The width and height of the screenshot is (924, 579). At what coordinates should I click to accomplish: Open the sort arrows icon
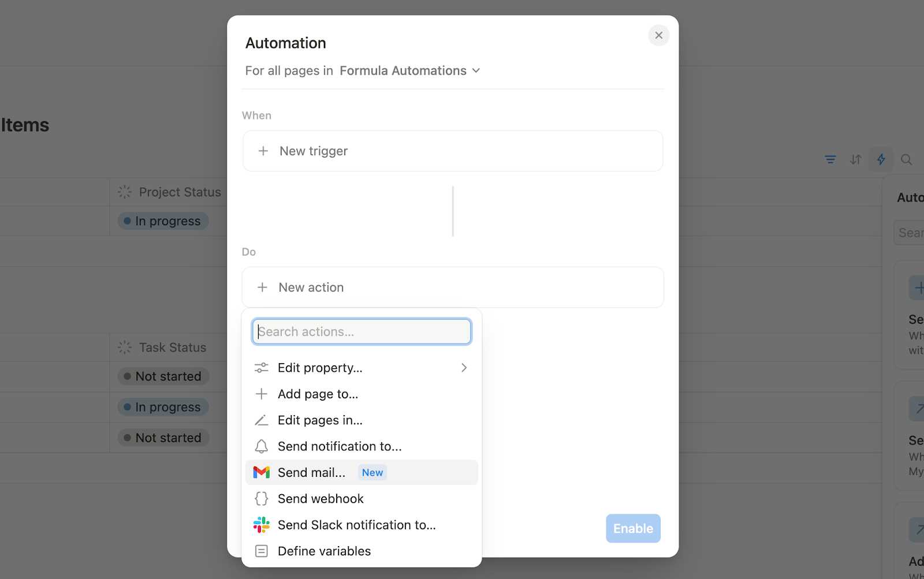click(x=856, y=159)
